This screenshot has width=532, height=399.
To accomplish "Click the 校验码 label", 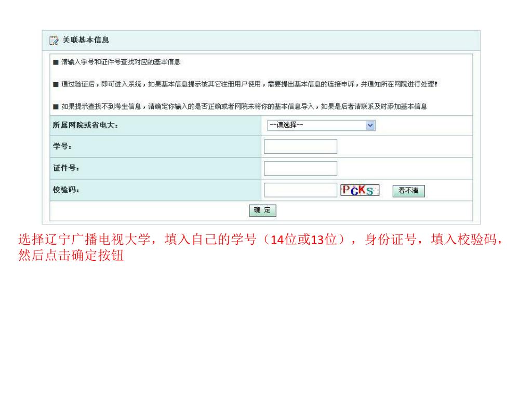I will [66, 190].
